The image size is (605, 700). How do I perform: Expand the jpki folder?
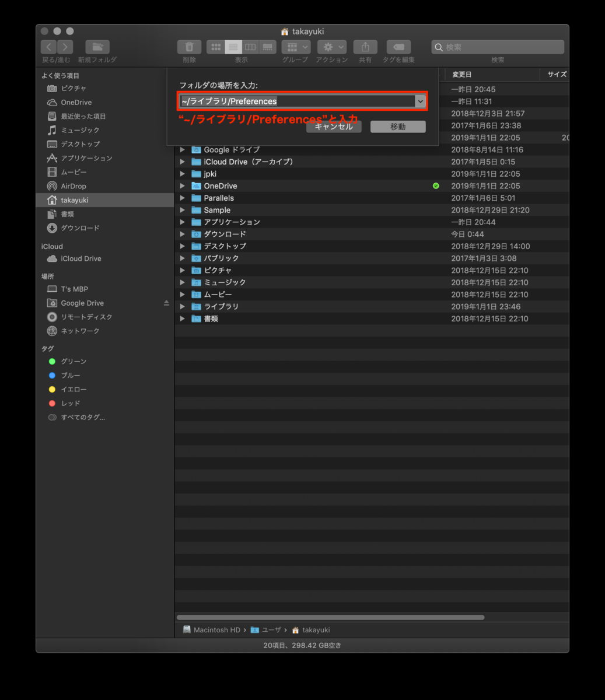tap(182, 174)
